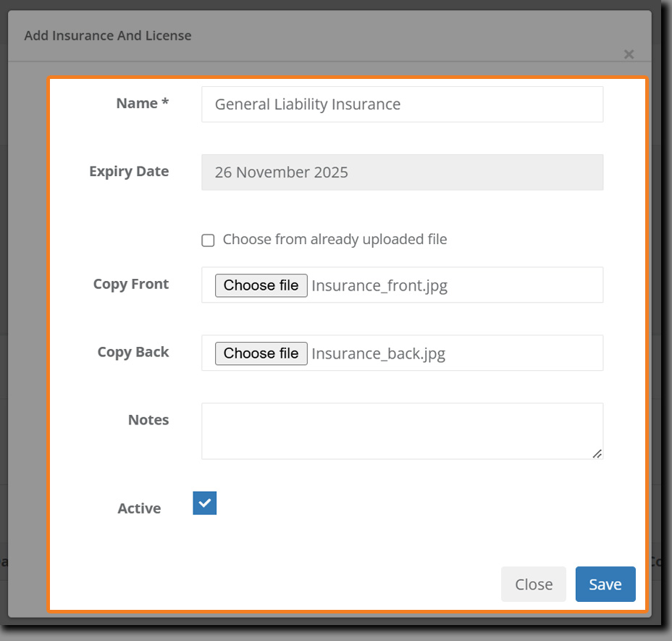Save the insurance and license entry
This screenshot has width=672, height=641.
(x=605, y=585)
